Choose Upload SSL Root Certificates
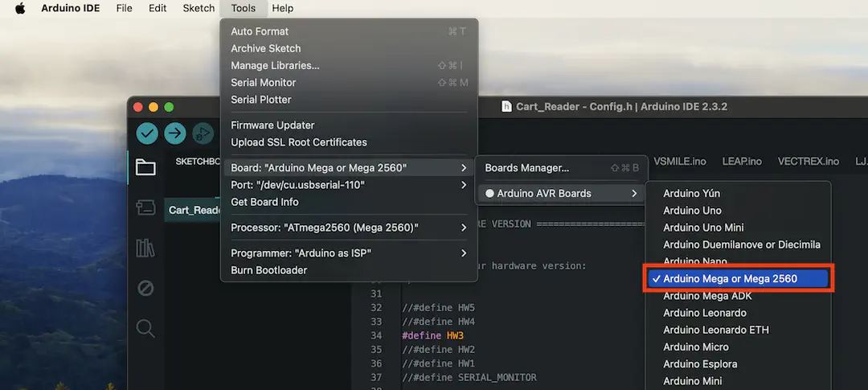This screenshot has width=868, height=390. [349, 142]
